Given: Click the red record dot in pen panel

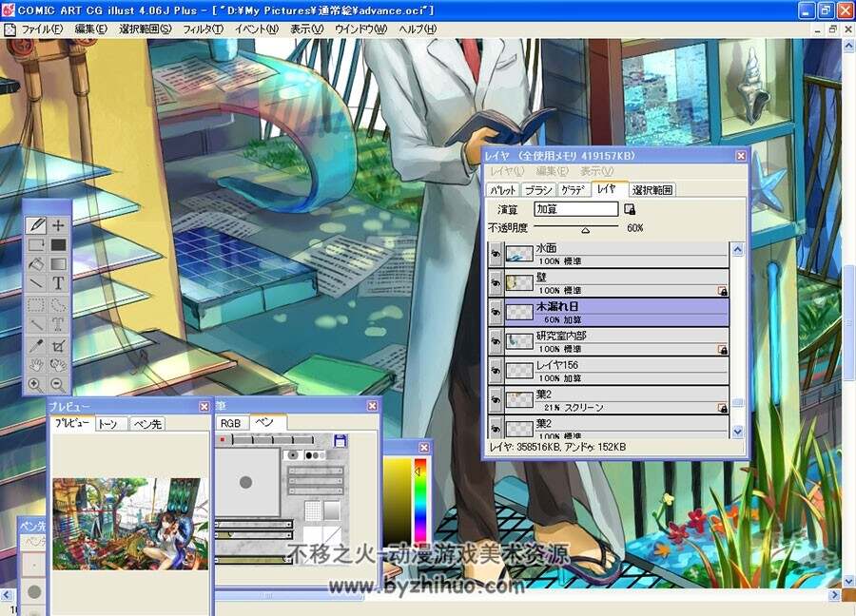Looking at the screenshot, I should pyautogui.click(x=223, y=439).
